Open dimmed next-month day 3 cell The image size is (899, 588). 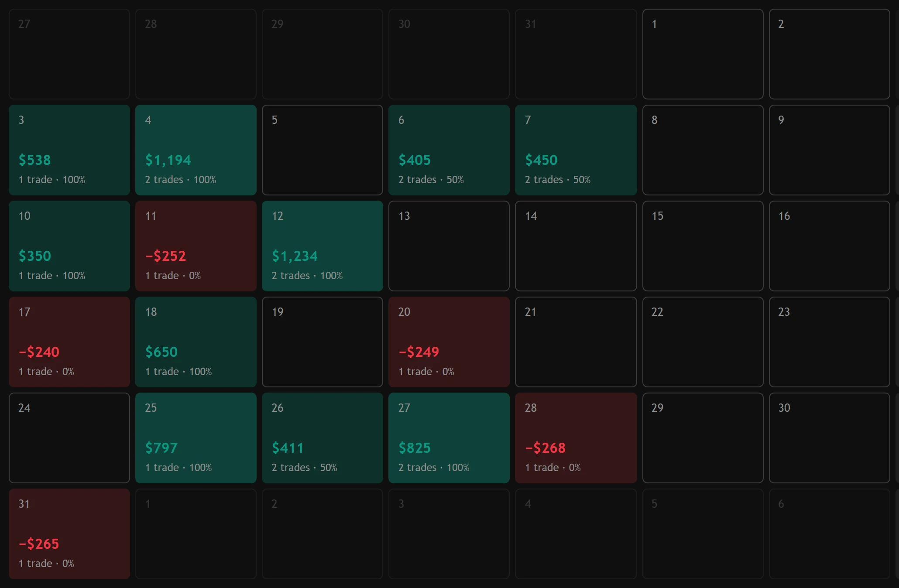(x=449, y=534)
